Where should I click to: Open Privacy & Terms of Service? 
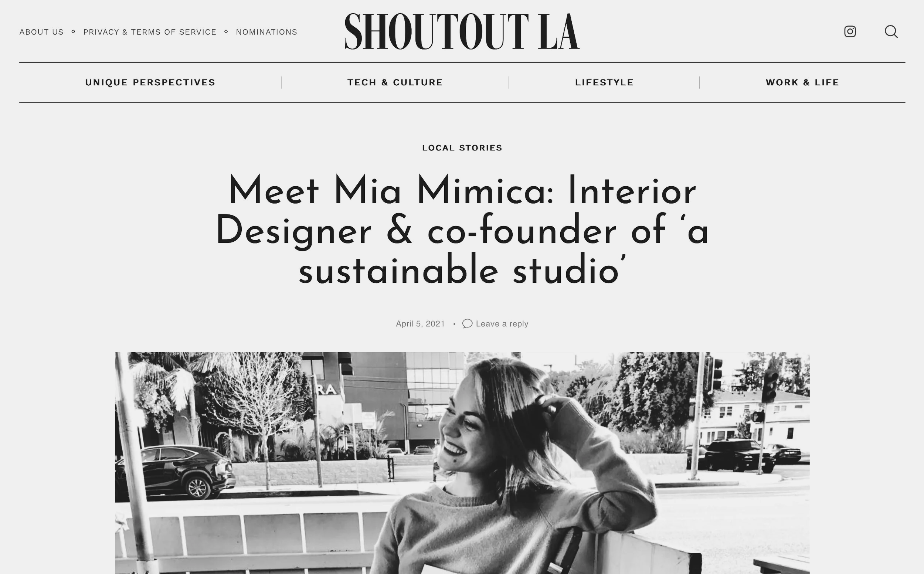pyautogui.click(x=150, y=32)
